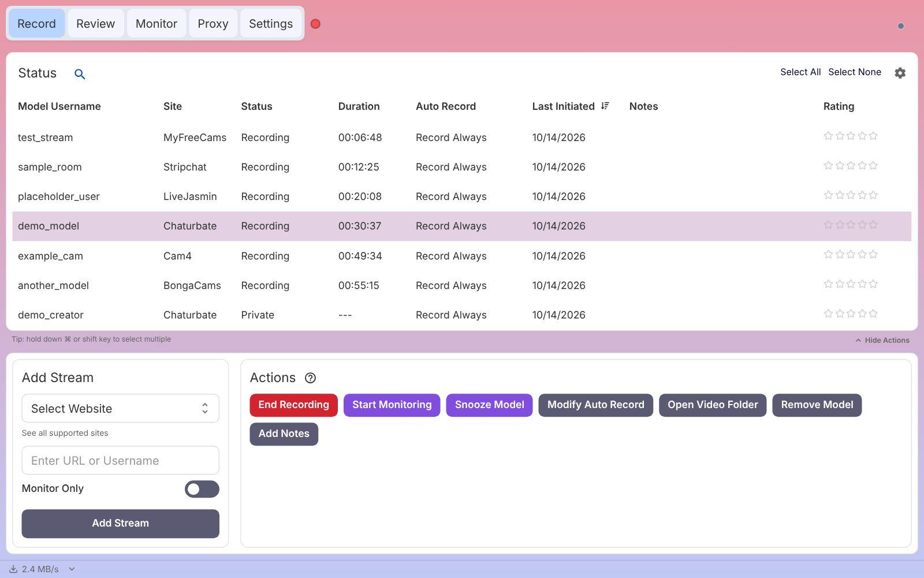924x578 pixels.
Task: Click Open Video Folder button
Action: pos(713,405)
